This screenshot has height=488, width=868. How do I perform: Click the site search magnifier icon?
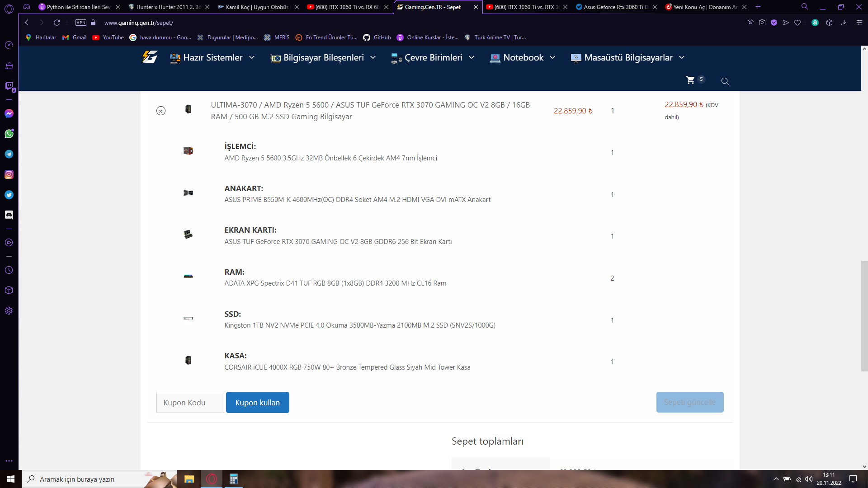(725, 81)
